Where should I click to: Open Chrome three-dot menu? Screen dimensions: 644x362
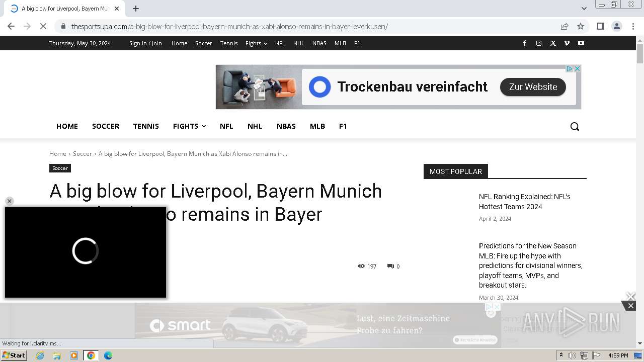(633, 26)
